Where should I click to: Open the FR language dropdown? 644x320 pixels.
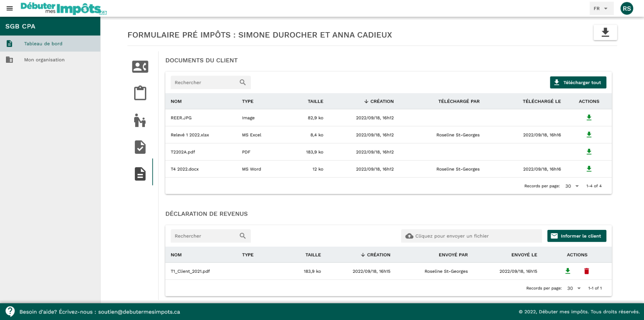(x=601, y=9)
